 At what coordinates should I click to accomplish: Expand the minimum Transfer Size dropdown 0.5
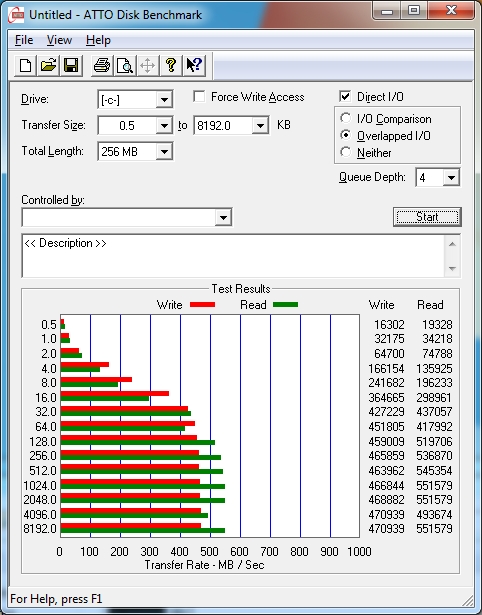click(x=164, y=126)
